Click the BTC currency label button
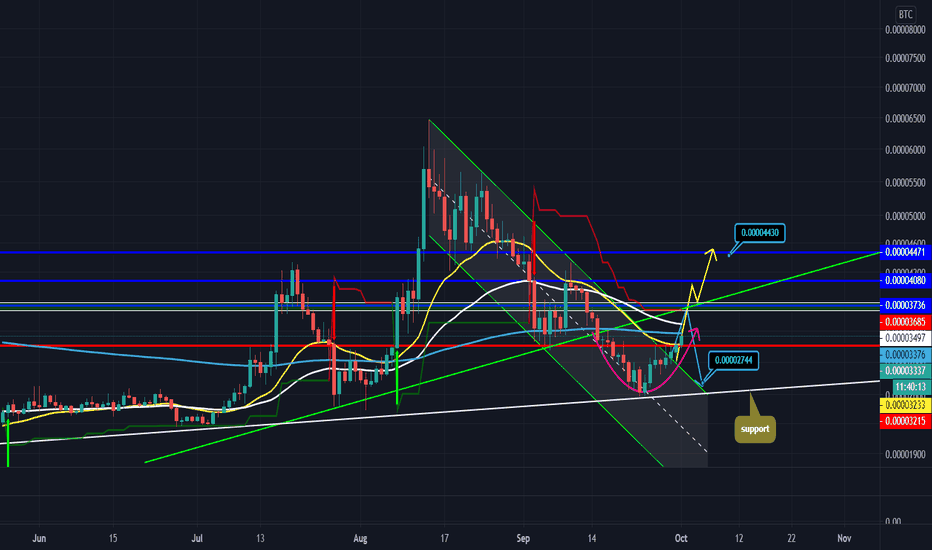Screen dimensions: 932x550 pos(905,14)
